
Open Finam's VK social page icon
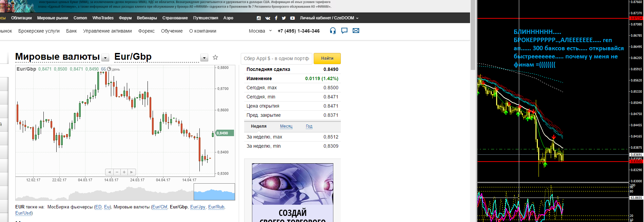(x=268, y=18)
